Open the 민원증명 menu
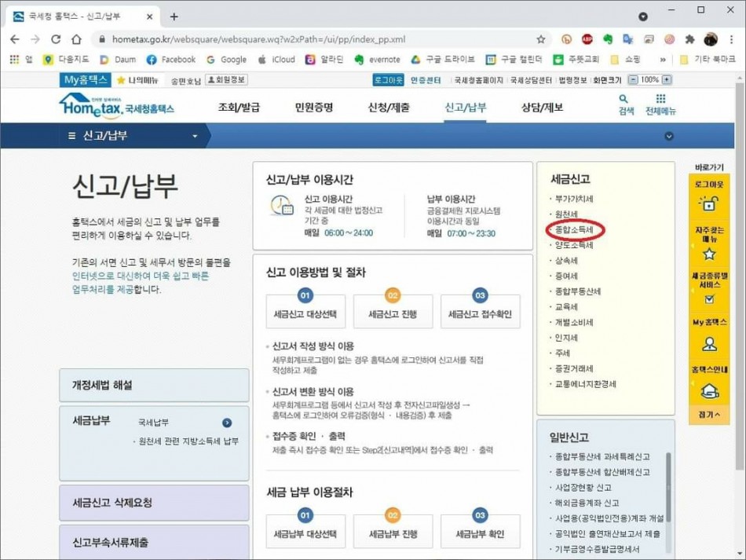 313,108
